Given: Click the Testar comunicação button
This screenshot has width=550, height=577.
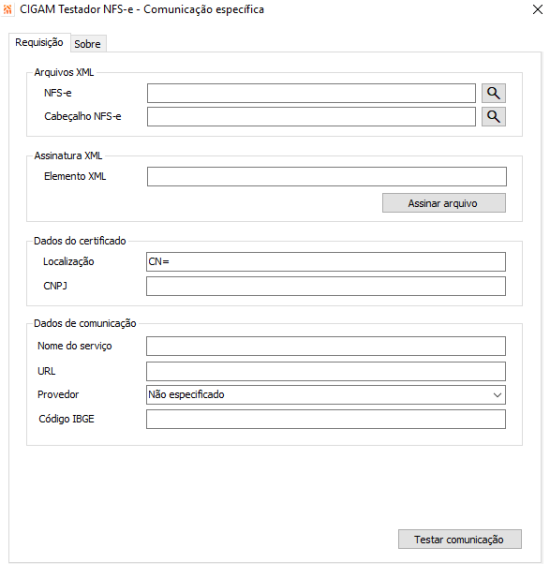Looking at the screenshot, I should pyautogui.click(x=459, y=539).
